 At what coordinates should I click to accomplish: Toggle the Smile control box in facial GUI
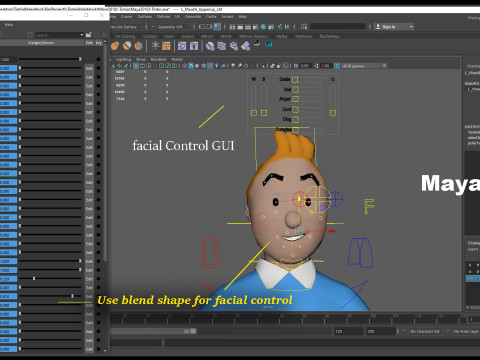295,79
